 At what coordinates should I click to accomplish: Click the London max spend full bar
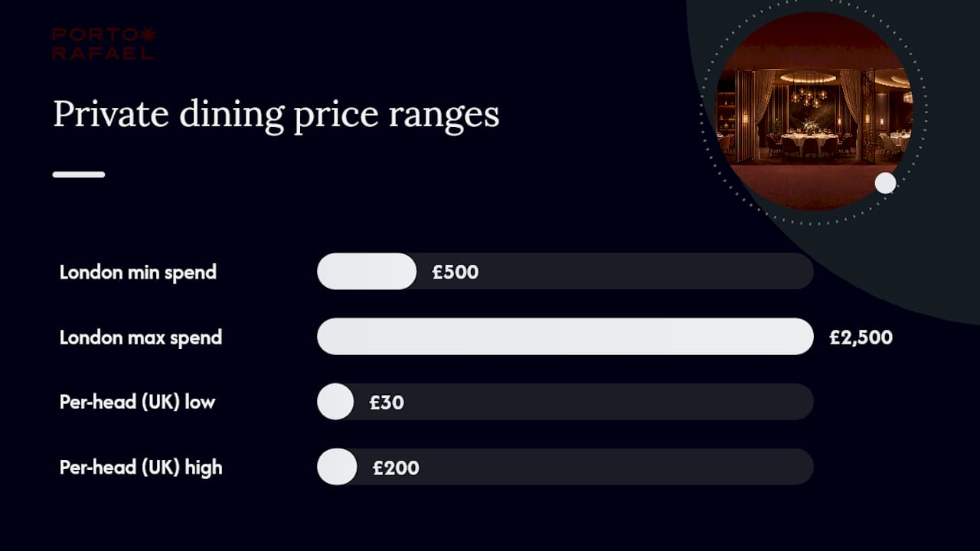[x=565, y=336]
